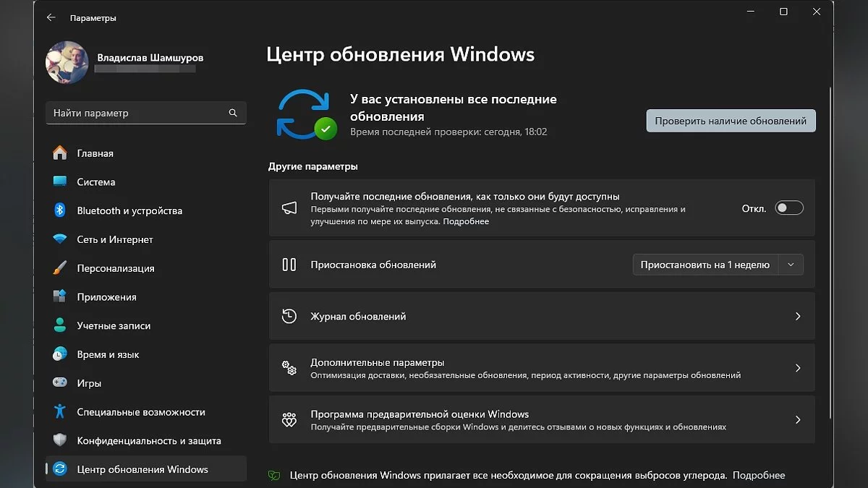Viewport: 868px width, 488px height.
Task: Open Учетные записи section
Action: click(x=114, y=326)
